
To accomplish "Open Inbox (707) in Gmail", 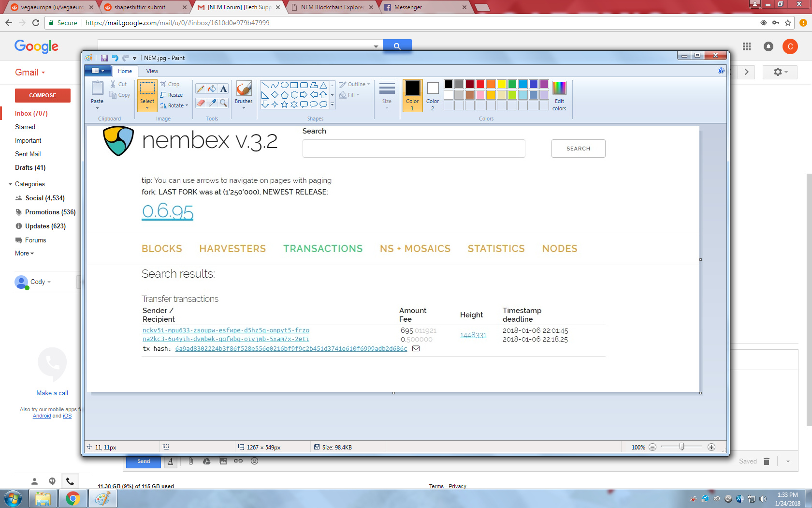I will (31, 113).
